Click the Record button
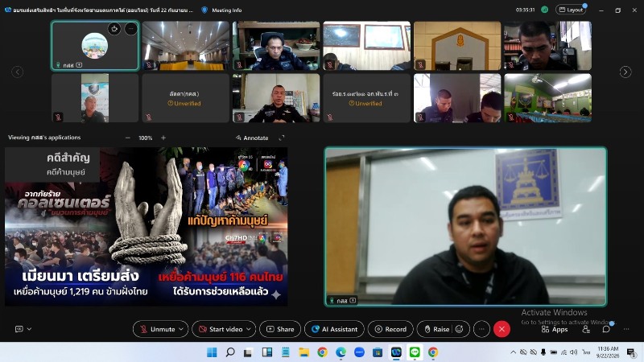 point(390,329)
